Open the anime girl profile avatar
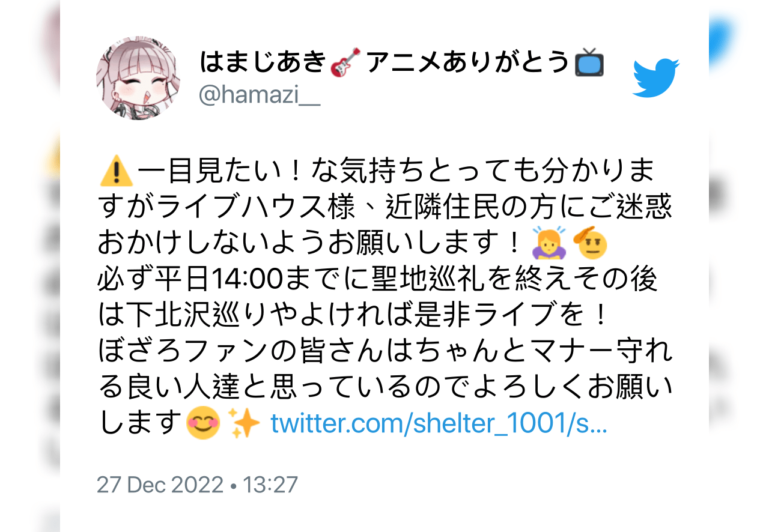The image size is (769, 532). [138, 78]
